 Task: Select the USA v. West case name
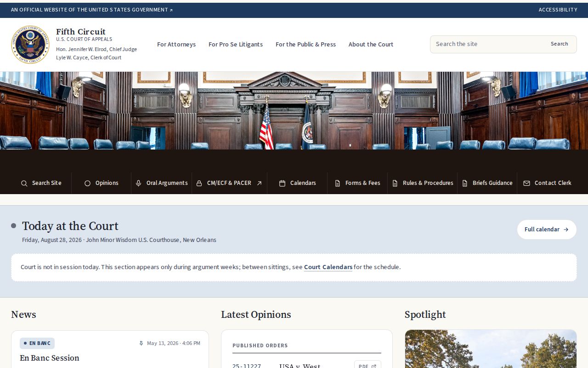pos(300,366)
